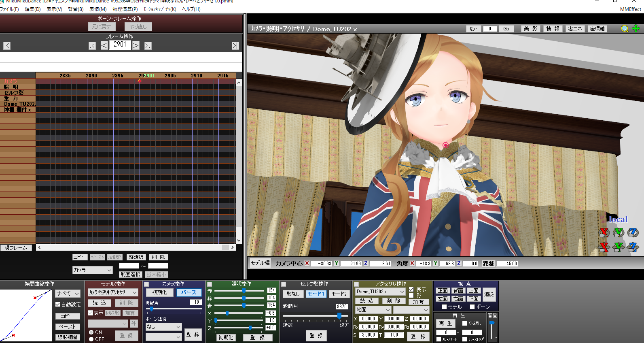Click the timeline horizontal scroll-left arrow
The height and width of the screenshot is (343, 644).
click(x=39, y=247)
